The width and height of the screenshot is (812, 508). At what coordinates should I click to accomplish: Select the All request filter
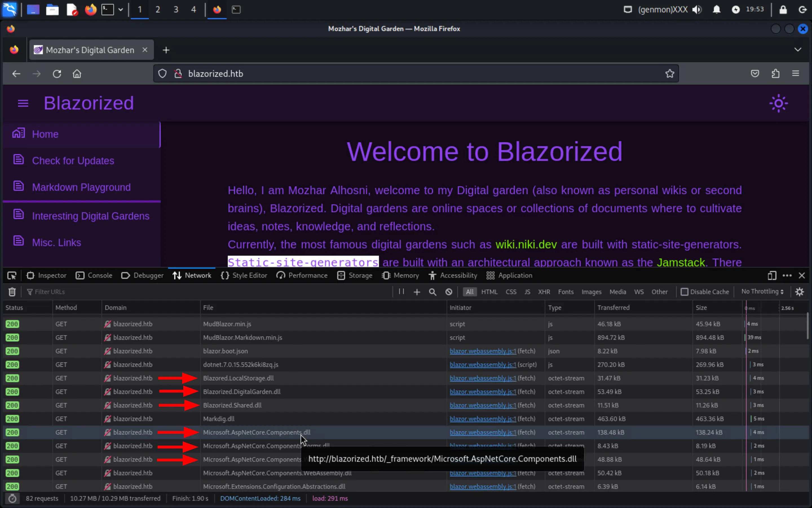click(469, 292)
